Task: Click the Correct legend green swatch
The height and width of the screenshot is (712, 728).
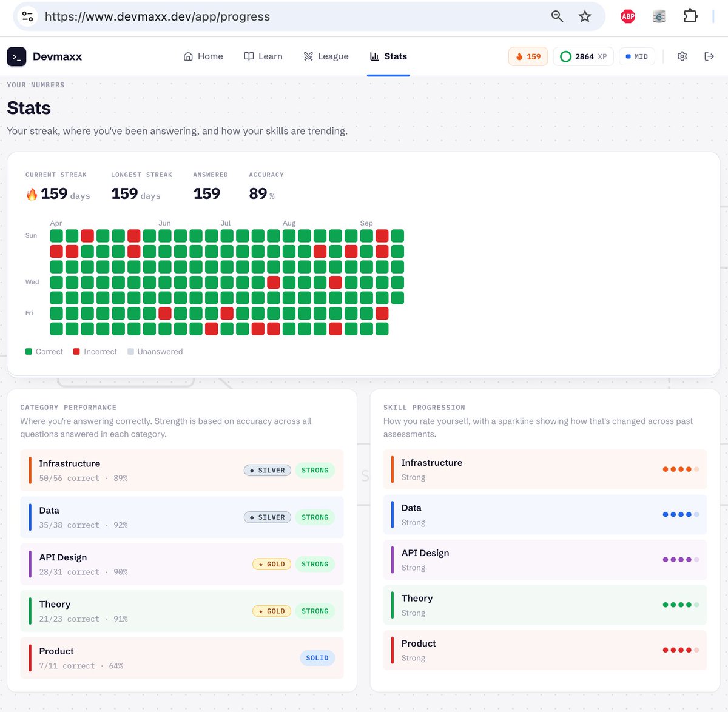Action: [29, 352]
